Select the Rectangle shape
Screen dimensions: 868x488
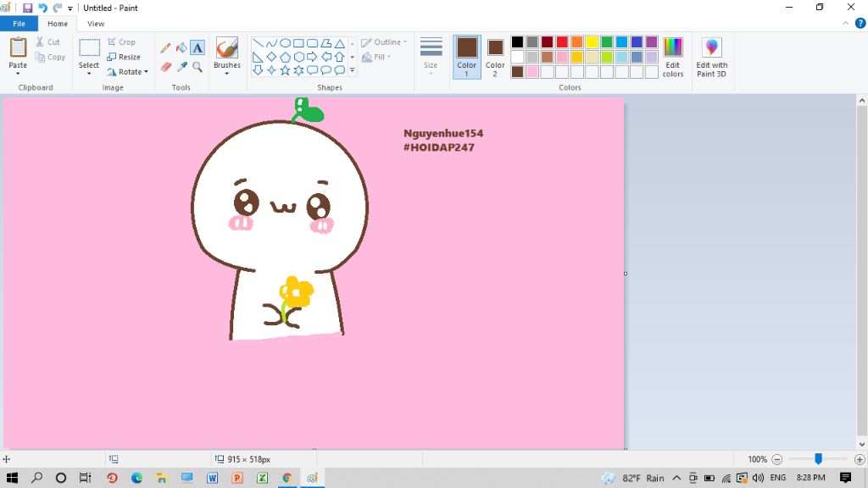coord(298,43)
